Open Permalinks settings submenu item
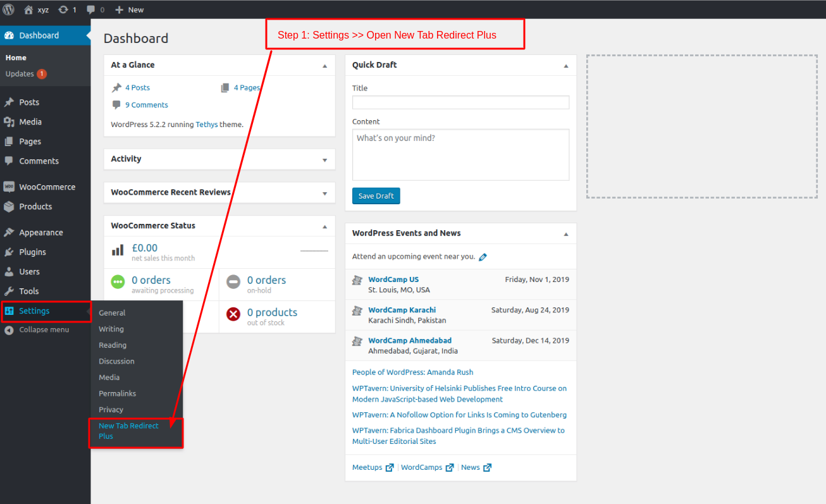 coord(118,393)
